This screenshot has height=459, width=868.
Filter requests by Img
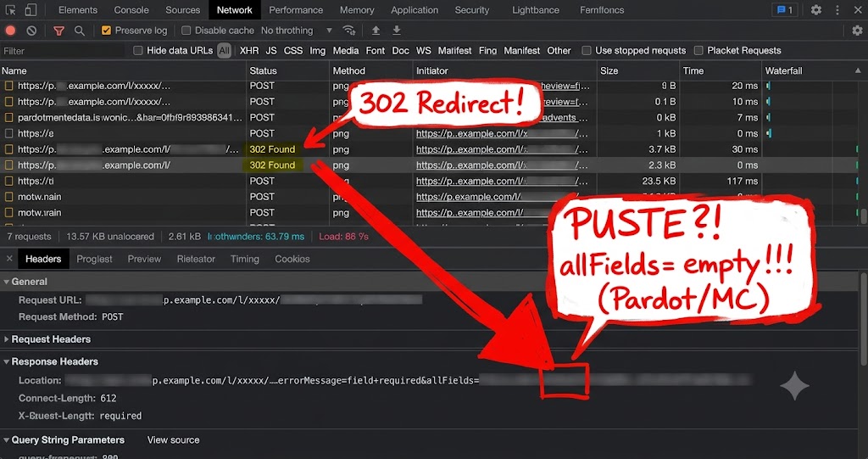pyautogui.click(x=318, y=50)
